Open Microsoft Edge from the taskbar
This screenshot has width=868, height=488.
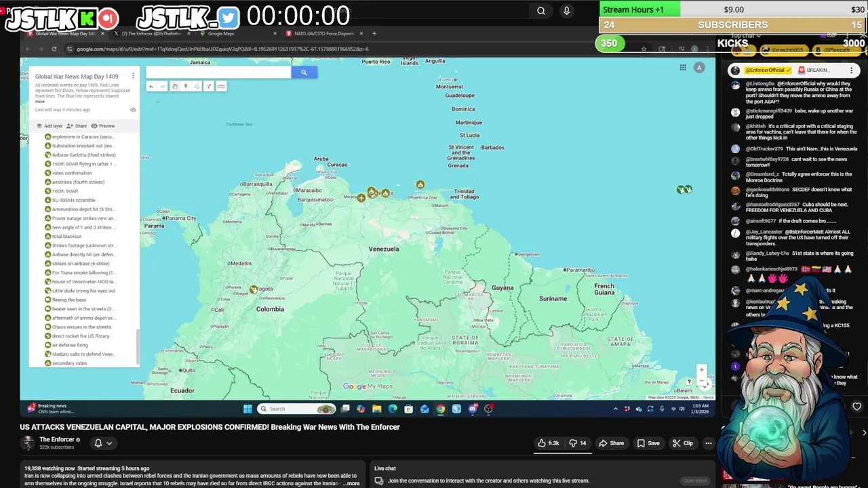click(x=393, y=409)
